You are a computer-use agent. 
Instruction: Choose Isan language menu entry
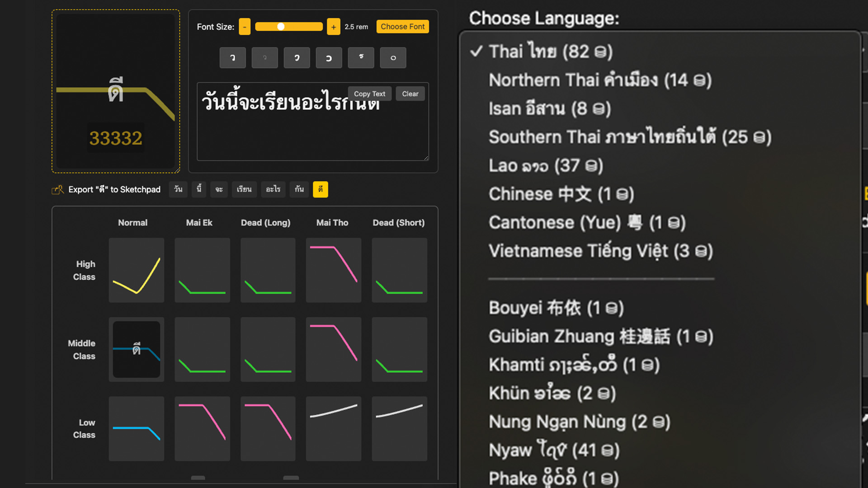[549, 109]
